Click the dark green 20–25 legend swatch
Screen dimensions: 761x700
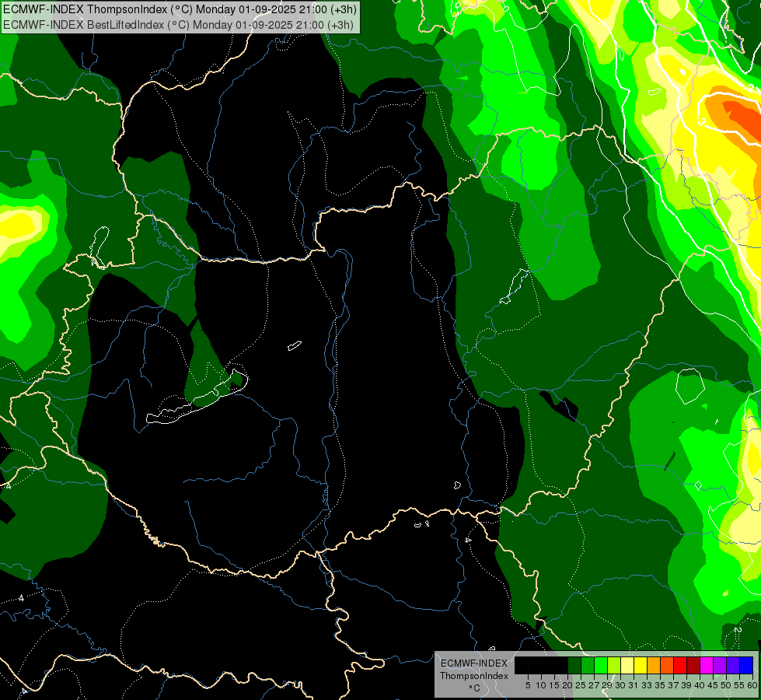tap(574, 665)
